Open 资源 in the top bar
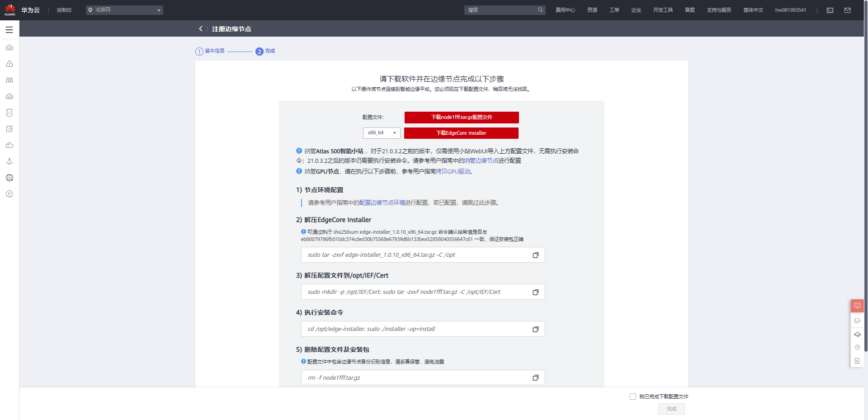The width and height of the screenshot is (868, 420). click(x=592, y=10)
